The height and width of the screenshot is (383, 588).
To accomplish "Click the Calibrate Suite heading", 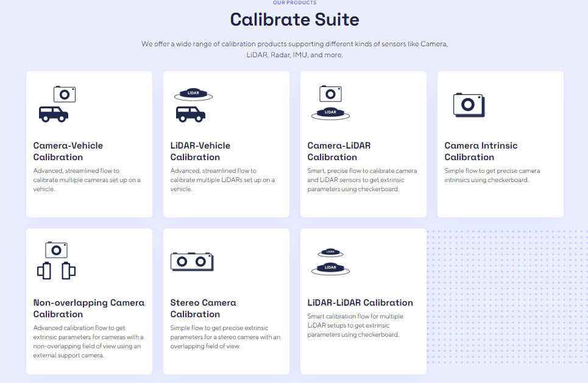I will pyautogui.click(x=294, y=19).
